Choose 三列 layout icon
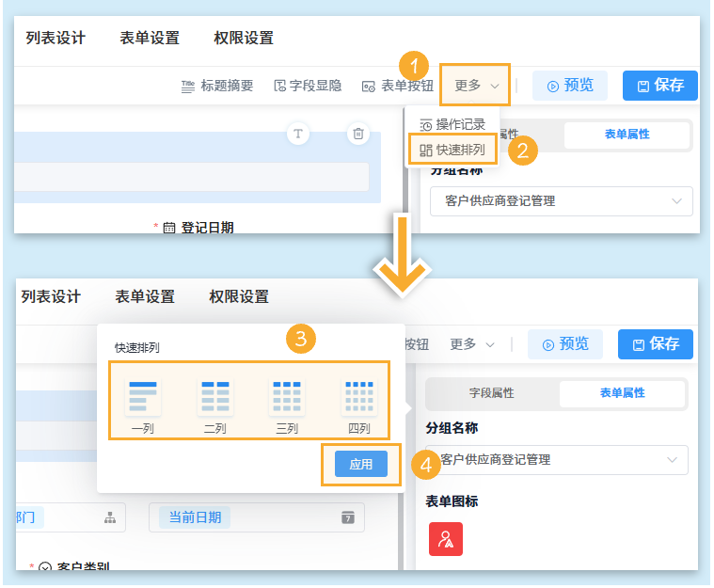Image resolution: width=714 pixels, height=588 pixels. pyautogui.click(x=287, y=396)
